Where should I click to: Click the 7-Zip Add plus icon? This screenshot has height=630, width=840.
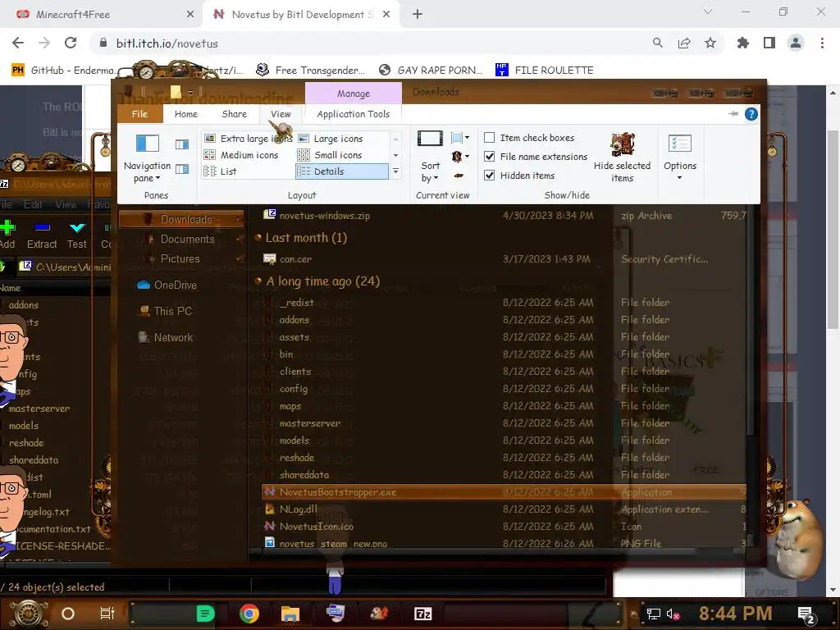coord(7,228)
